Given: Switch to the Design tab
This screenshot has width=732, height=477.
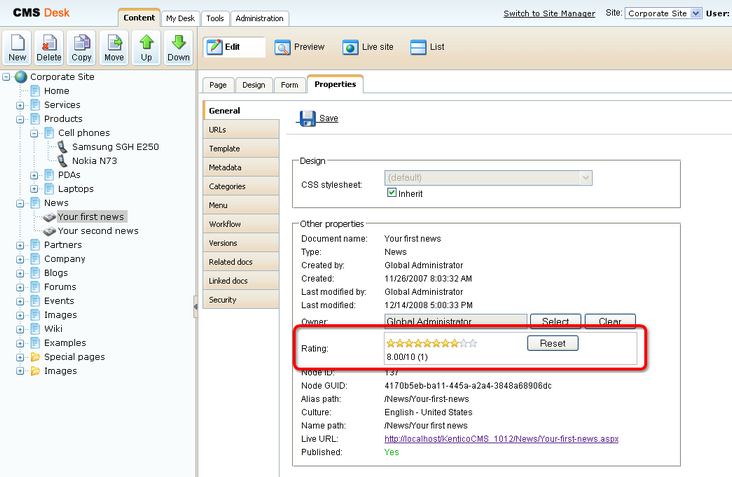Looking at the screenshot, I should click(253, 85).
